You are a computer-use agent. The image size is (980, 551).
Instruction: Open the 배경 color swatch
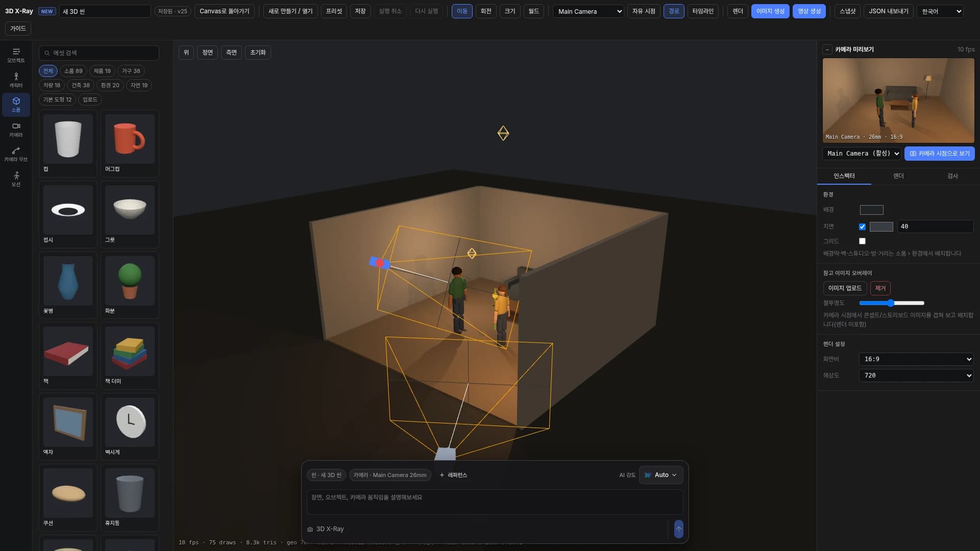click(871, 210)
